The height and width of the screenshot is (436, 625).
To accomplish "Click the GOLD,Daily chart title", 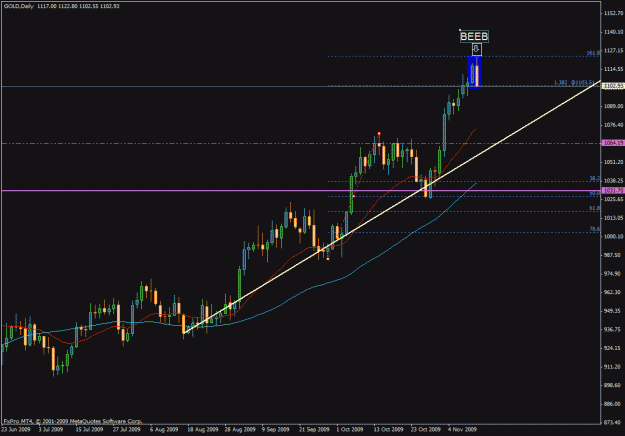I will 18,6.
